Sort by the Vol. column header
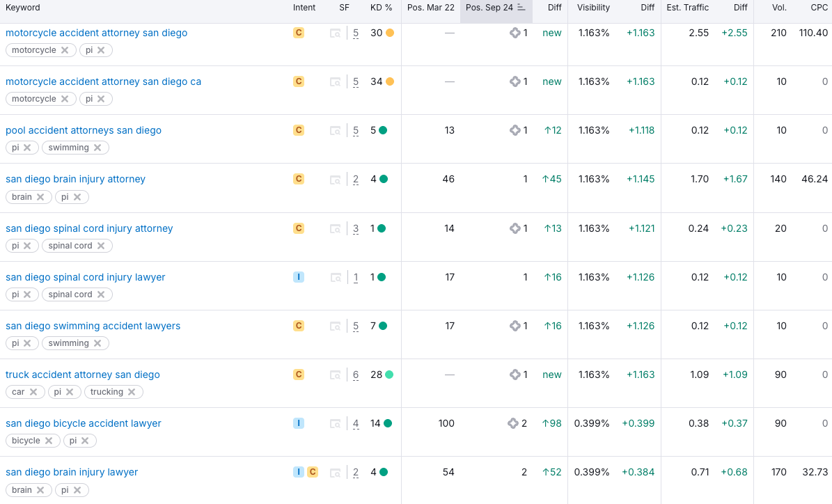This screenshot has height=504, width=832. click(778, 8)
